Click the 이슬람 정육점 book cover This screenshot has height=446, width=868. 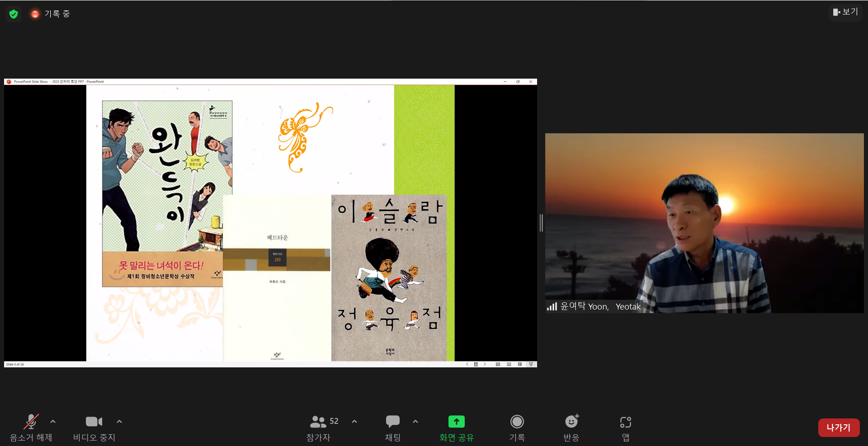389,278
